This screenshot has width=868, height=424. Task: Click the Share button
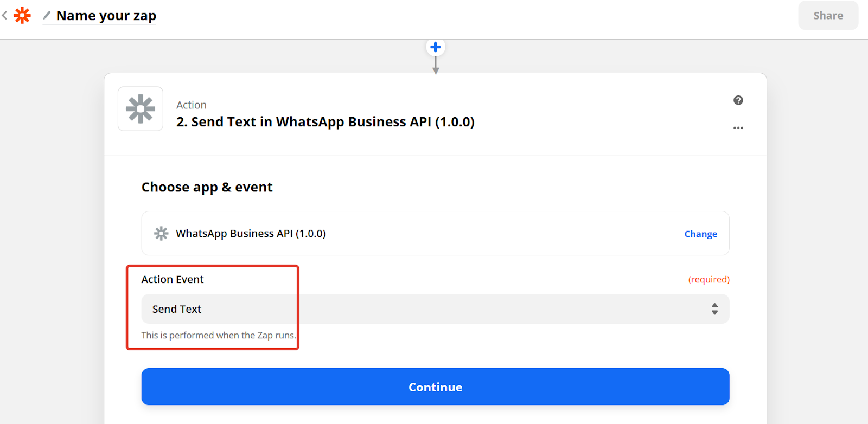coord(828,16)
